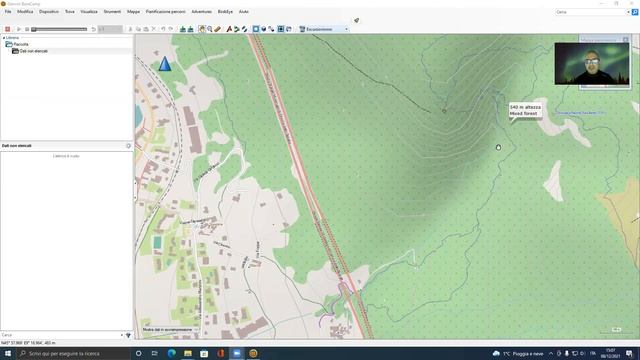Open the File menu
Screen dimensions: 640x360
[x=8, y=12]
